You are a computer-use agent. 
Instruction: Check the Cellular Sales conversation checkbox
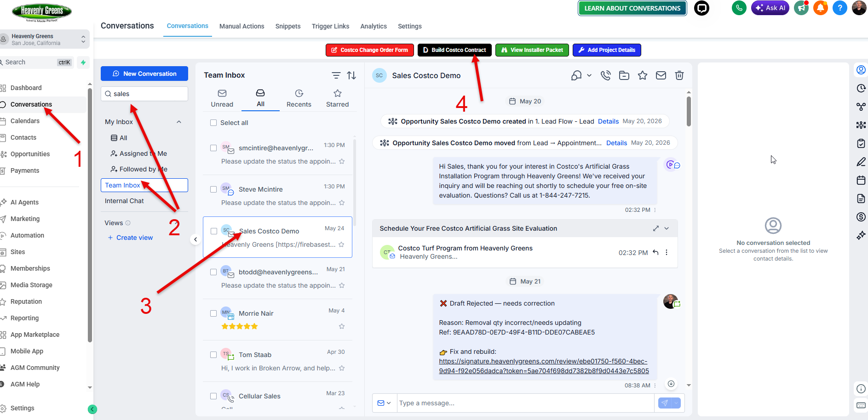pos(213,396)
